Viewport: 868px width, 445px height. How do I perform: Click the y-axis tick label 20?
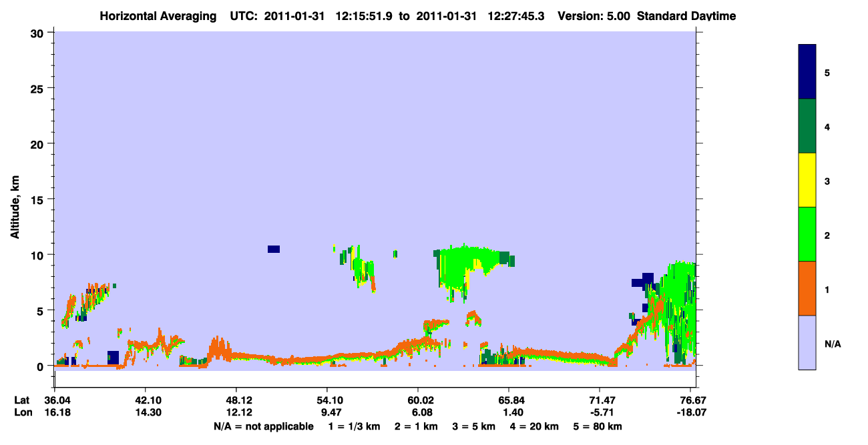point(39,143)
